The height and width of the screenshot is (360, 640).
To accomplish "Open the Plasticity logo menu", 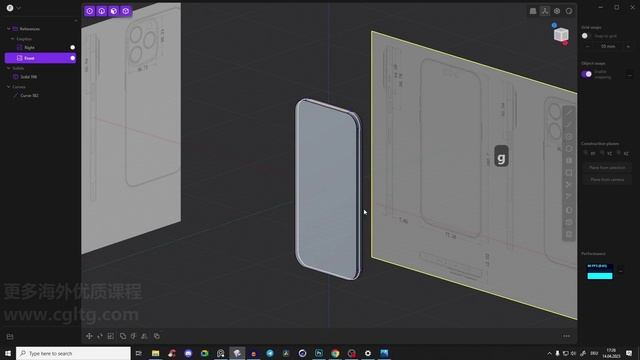I will 10,8.
